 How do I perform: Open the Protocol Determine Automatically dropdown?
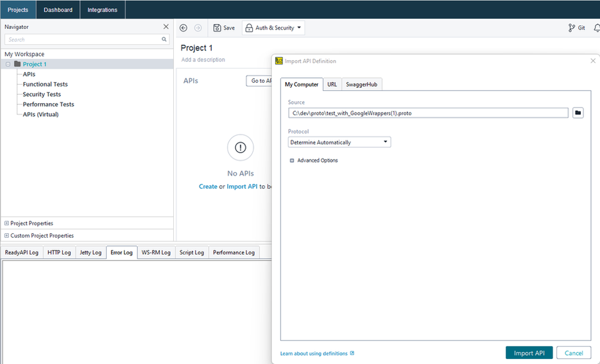point(339,142)
